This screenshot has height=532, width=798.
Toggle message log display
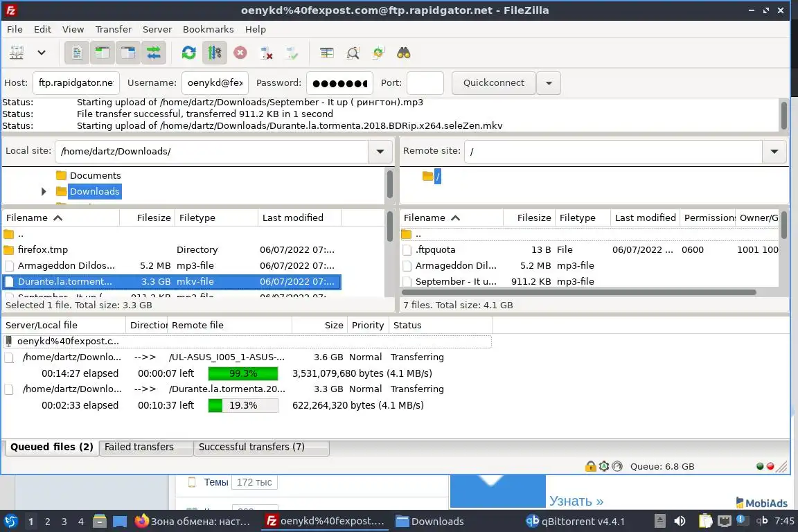click(x=77, y=53)
